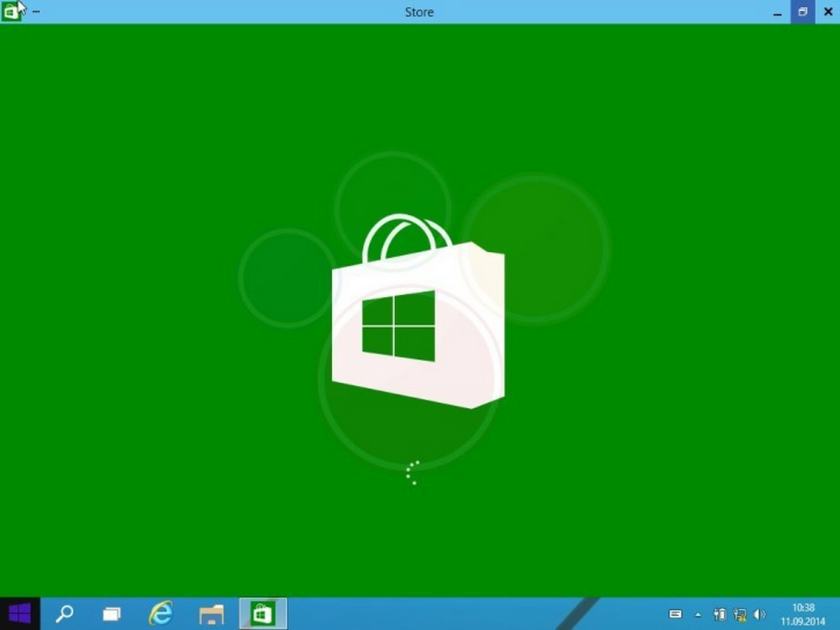
Task: Click the loading spinner below the bag
Action: [413, 473]
